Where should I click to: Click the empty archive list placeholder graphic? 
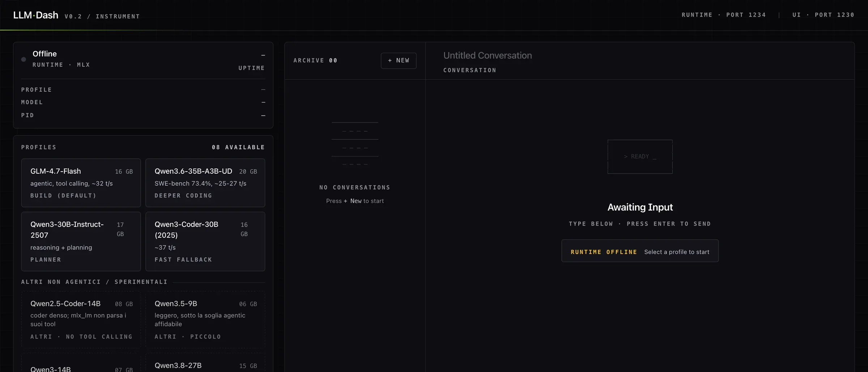355,144
